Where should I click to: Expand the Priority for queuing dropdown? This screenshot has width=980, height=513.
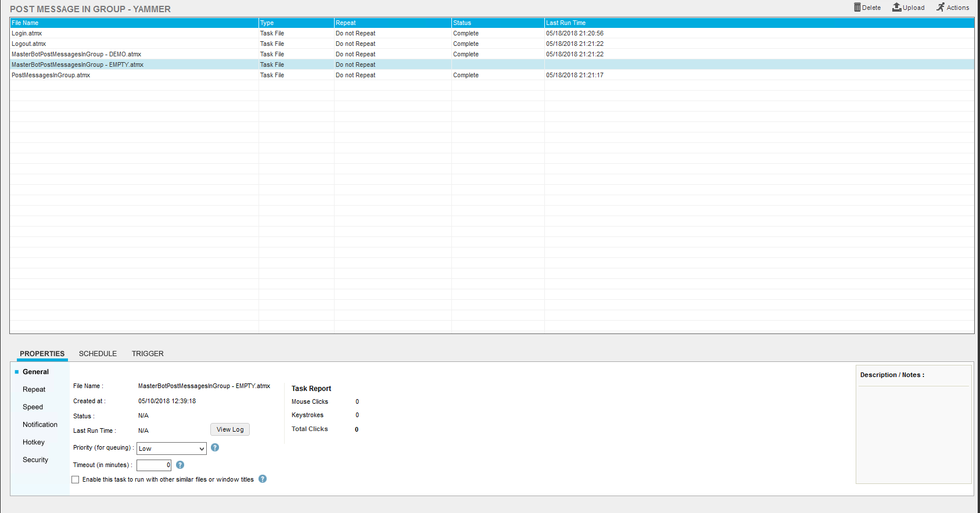coord(171,449)
